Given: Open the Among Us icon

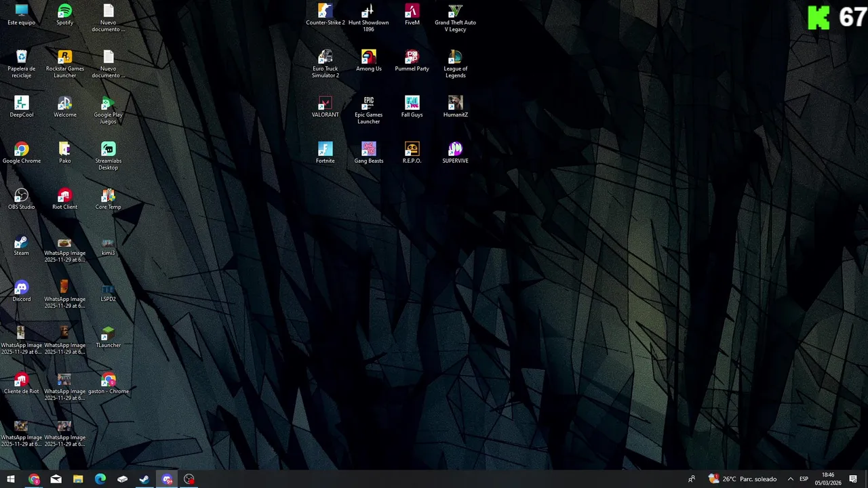Looking at the screenshot, I should click(x=369, y=61).
